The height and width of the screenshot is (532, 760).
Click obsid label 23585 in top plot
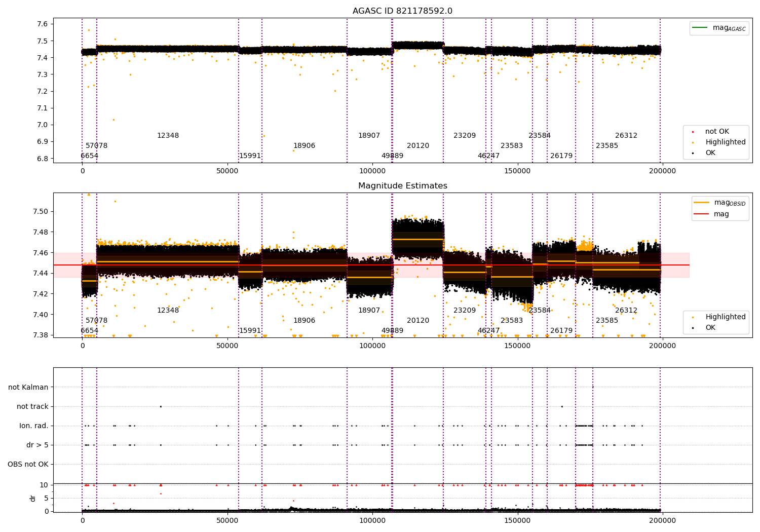tap(607, 146)
